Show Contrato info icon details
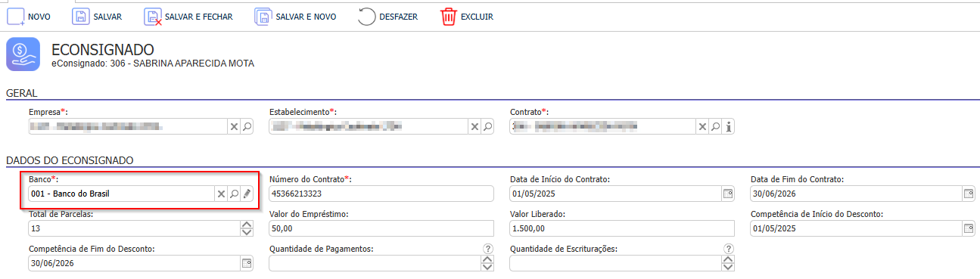Viewport: 980px width, 279px height. (729, 127)
